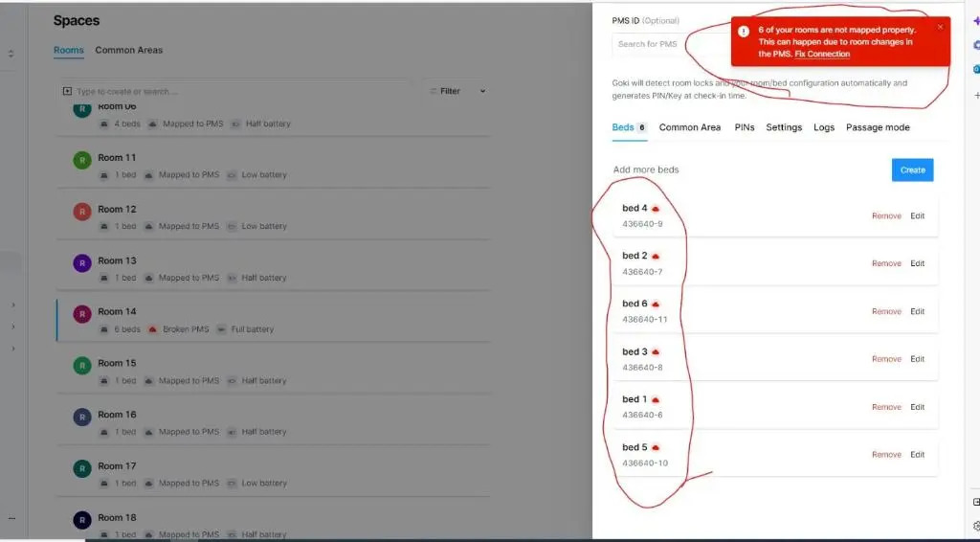Screen dimensions: 980x542
Task: Edit bed 3 details
Action: pyautogui.click(x=918, y=359)
